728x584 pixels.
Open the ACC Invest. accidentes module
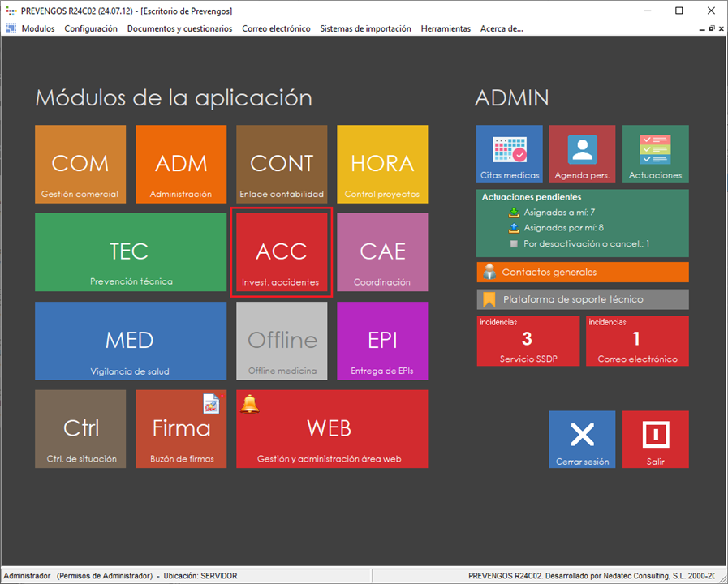click(281, 252)
